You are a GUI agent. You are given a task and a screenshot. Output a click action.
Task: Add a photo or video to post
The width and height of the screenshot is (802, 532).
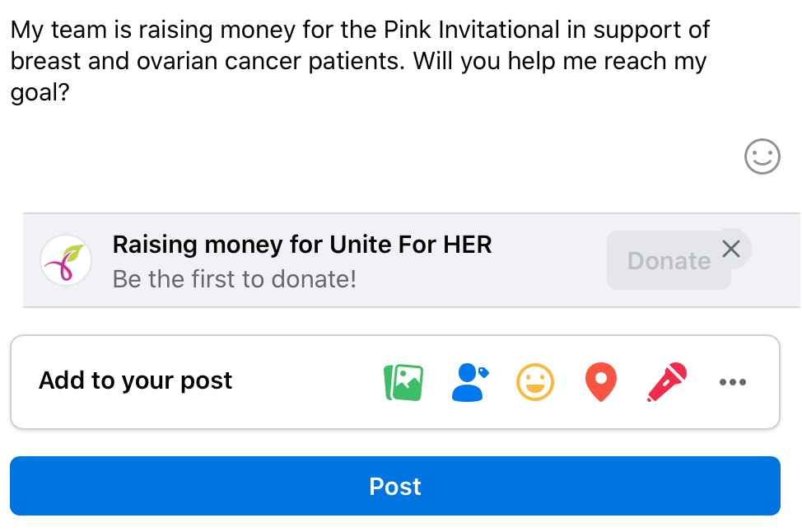point(403,382)
